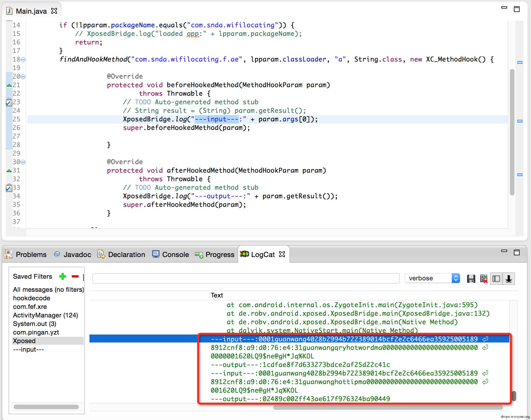The image size is (531, 420).
Task: Close the LogCat view tab
Action: tap(282, 254)
